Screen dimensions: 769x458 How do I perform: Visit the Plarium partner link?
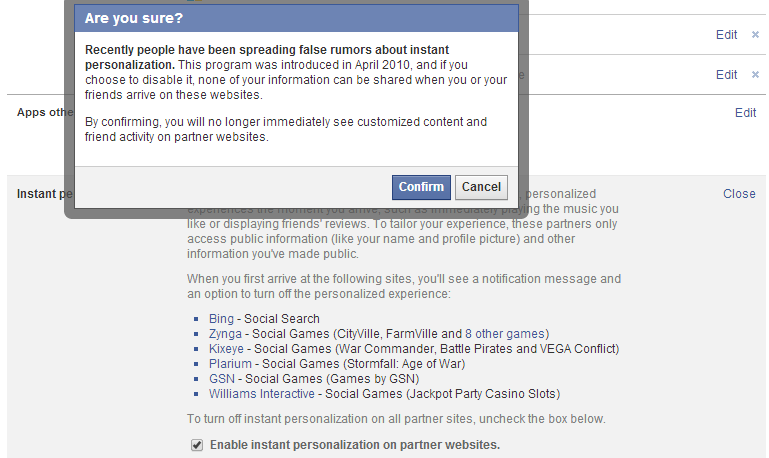pos(229,364)
